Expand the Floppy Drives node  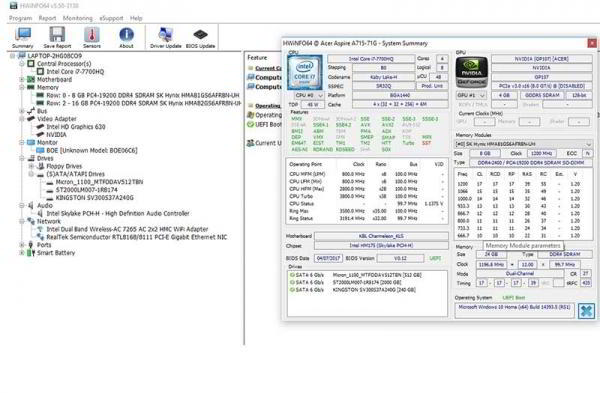pyautogui.click(x=31, y=166)
